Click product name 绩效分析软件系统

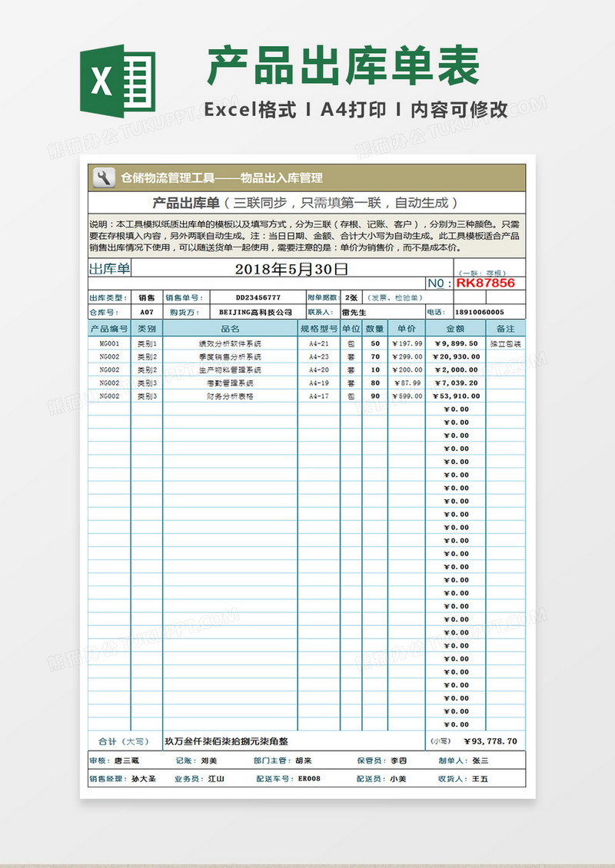(x=230, y=343)
